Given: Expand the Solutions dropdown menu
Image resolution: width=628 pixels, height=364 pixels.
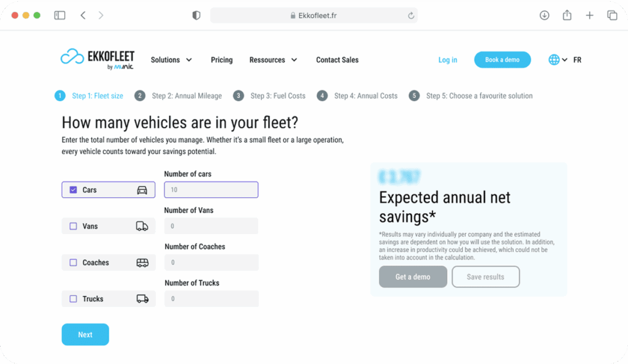Looking at the screenshot, I should (171, 59).
